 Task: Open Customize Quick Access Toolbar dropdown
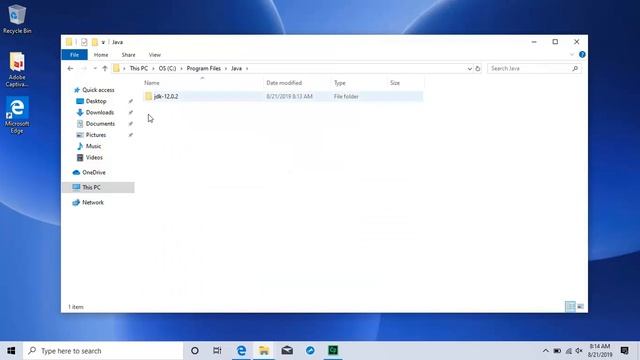(103, 42)
